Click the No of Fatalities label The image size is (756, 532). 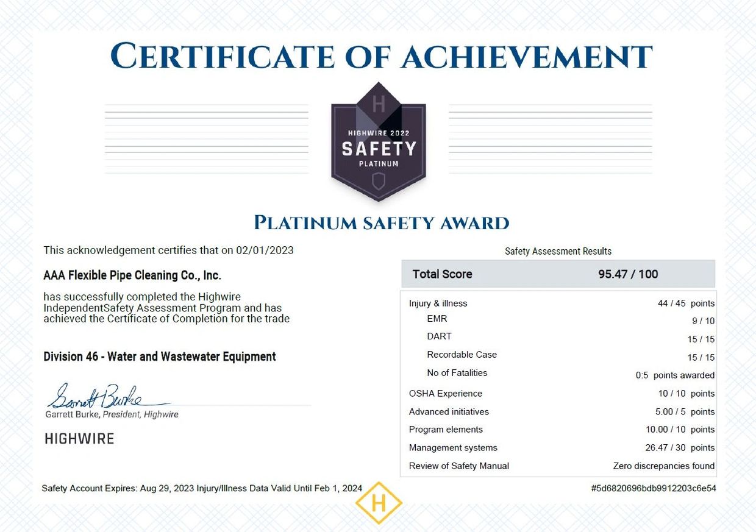[x=457, y=373]
